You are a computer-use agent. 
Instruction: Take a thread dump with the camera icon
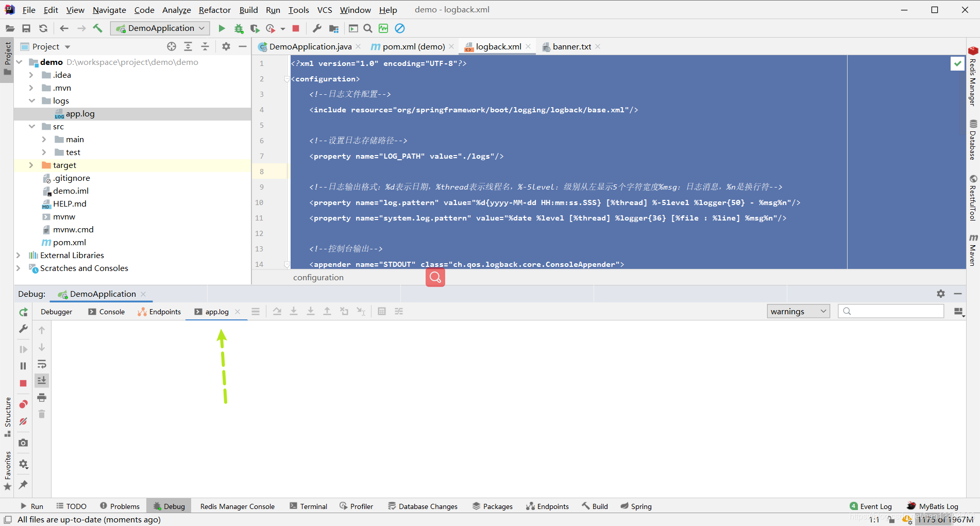tap(23, 443)
